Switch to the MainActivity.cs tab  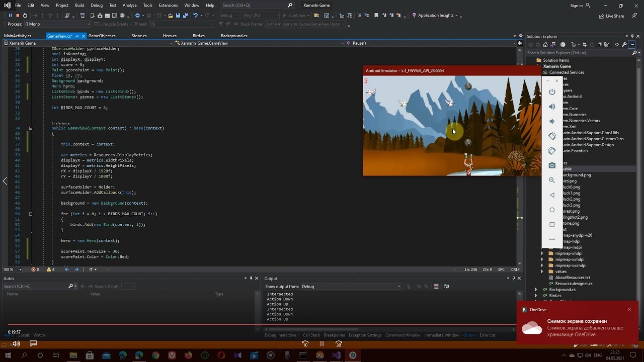click(x=18, y=36)
